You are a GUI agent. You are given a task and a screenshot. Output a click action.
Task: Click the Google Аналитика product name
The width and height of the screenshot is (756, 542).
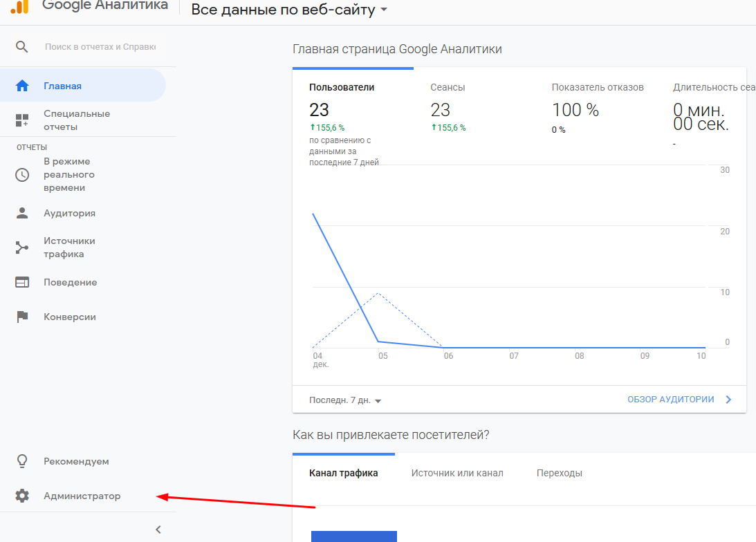tap(105, 6)
